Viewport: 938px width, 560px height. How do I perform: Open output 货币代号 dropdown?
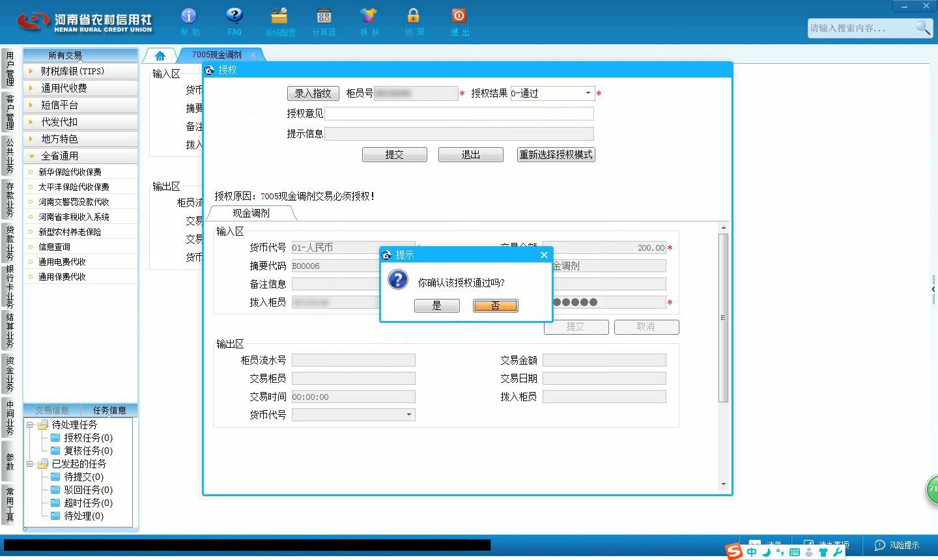(x=408, y=415)
